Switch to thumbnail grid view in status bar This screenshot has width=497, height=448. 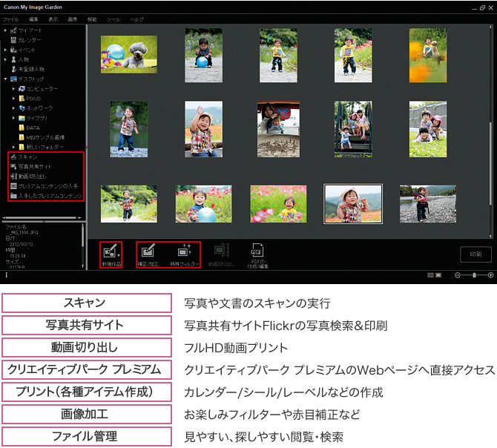430,275
